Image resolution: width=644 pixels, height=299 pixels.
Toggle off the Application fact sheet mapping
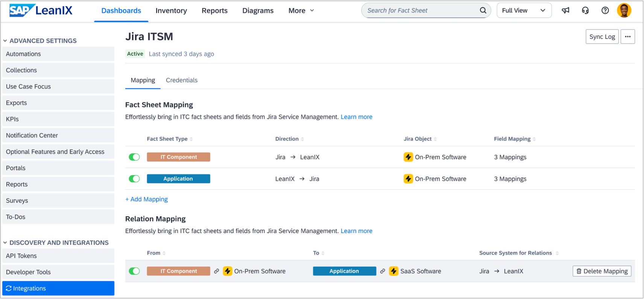pyautogui.click(x=134, y=179)
